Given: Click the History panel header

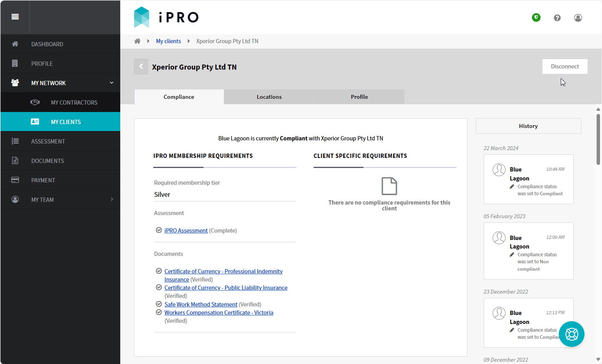Looking at the screenshot, I should pyautogui.click(x=528, y=126).
